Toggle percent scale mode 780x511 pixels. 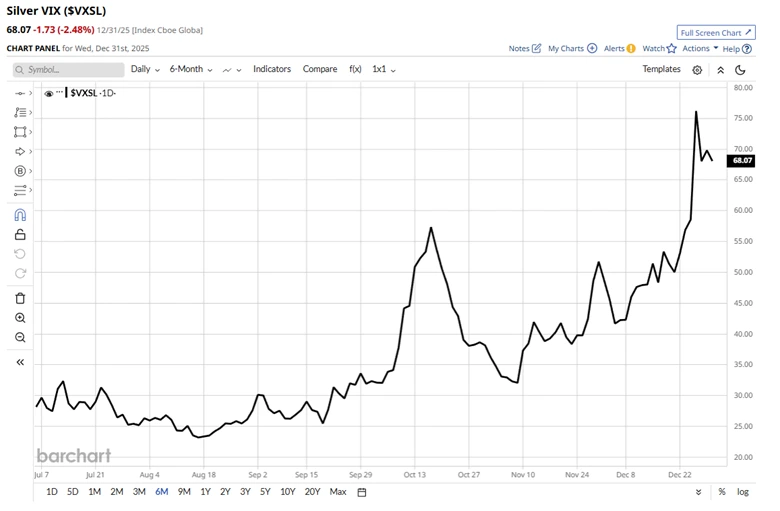722,492
